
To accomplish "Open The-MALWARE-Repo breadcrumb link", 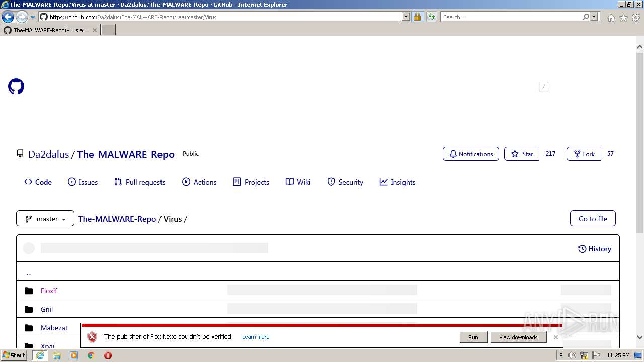I will [117, 219].
